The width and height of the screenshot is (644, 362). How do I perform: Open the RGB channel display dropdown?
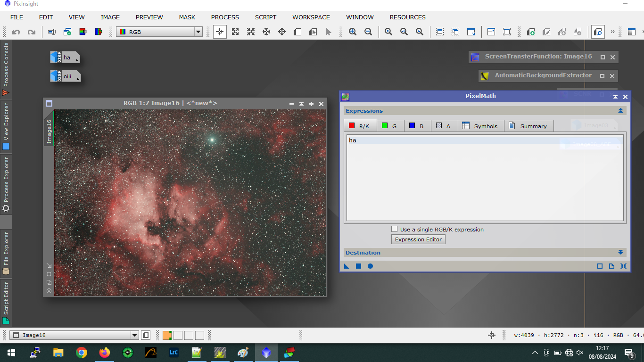point(159,32)
